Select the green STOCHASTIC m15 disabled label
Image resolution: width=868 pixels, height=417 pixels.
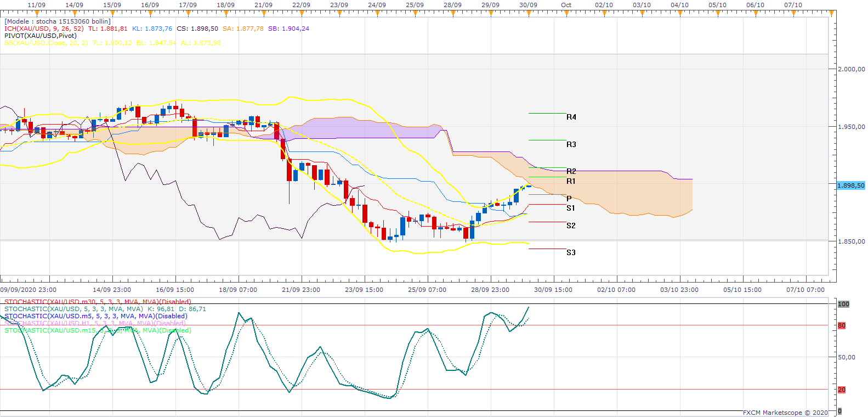coord(98,330)
